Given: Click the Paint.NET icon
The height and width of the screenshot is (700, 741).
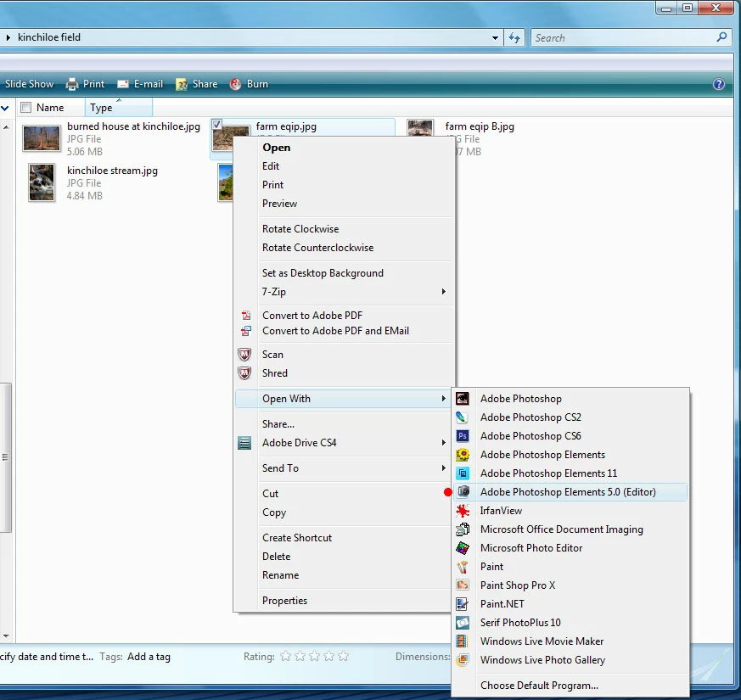Looking at the screenshot, I should 463,603.
